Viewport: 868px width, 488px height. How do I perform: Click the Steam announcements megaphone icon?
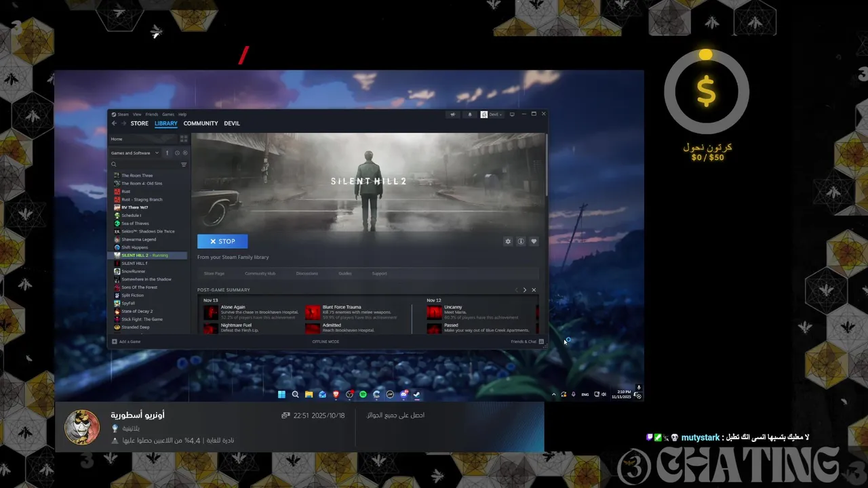[x=452, y=115]
